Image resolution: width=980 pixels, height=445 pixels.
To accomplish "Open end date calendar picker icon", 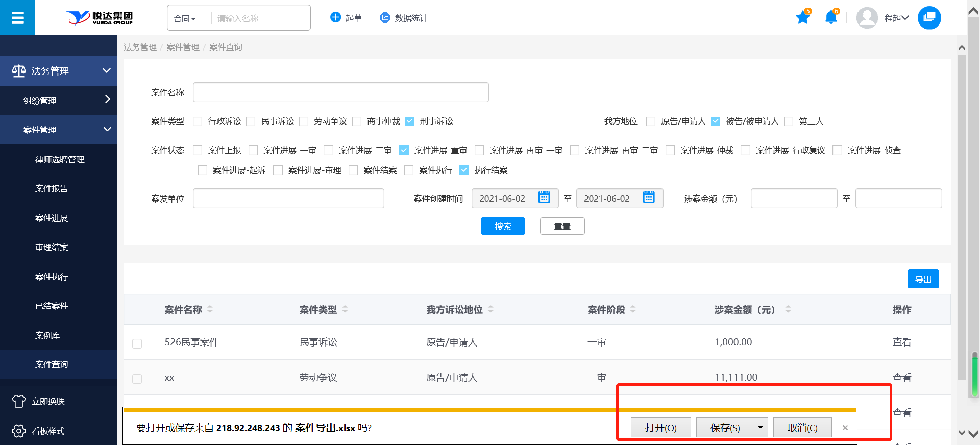I will point(649,197).
